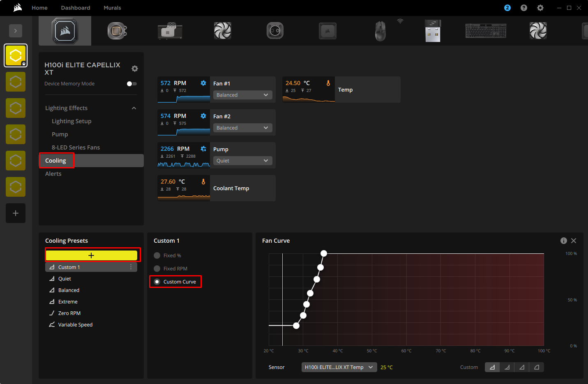Select the Fixed % radio option
The image size is (588, 384).
pos(157,255)
